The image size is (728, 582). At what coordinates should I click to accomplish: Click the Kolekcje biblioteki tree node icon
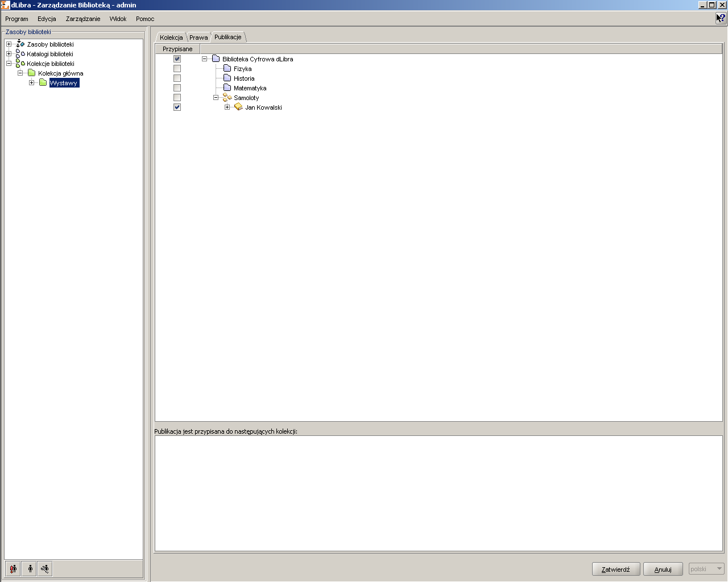tap(20, 64)
